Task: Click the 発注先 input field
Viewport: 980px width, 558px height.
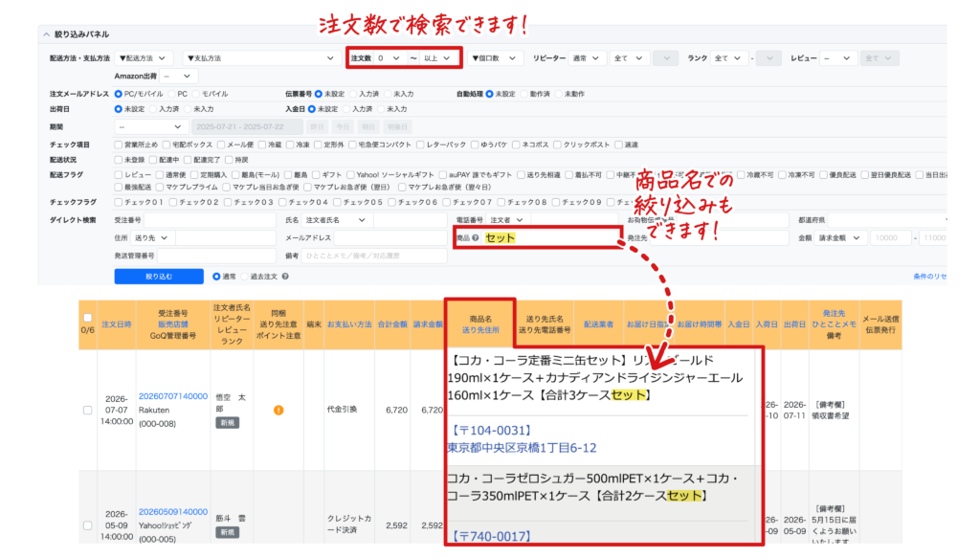Action: tap(719, 238)
